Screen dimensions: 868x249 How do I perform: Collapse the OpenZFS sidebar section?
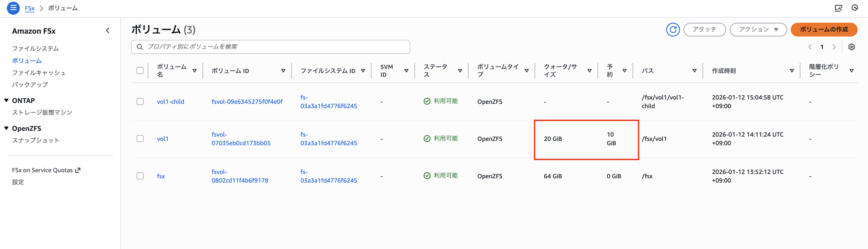6,128
